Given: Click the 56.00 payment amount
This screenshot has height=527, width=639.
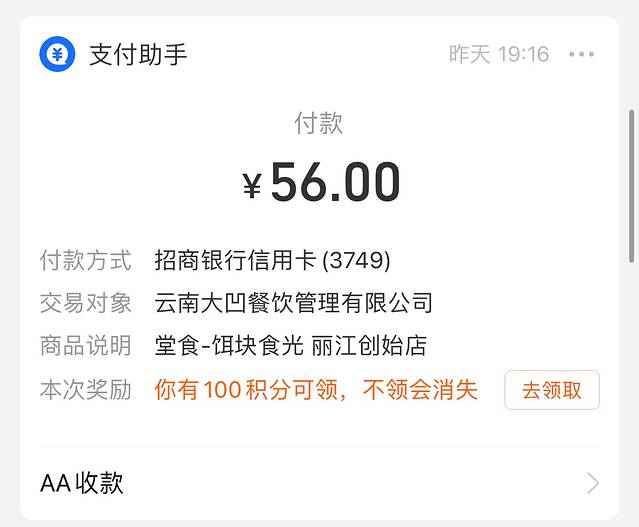Looking at the screenshot, I should pyautogui.click(x=335, y=183).
